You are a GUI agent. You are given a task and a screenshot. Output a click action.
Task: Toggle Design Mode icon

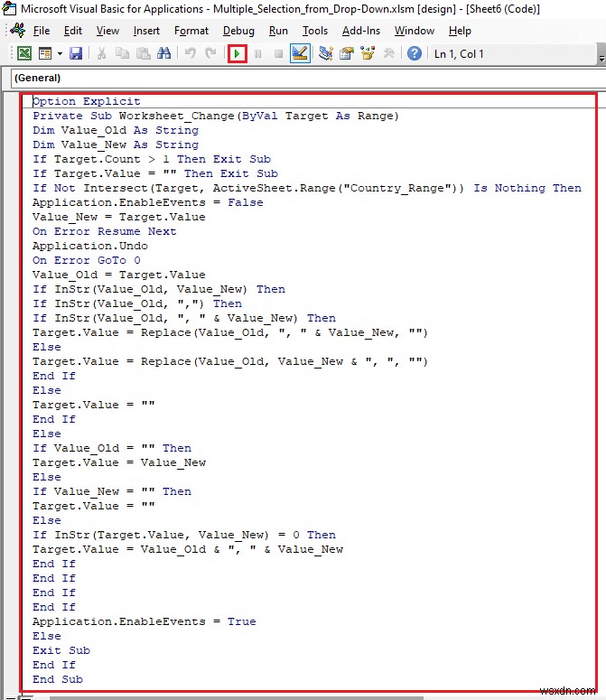point(300,54)
